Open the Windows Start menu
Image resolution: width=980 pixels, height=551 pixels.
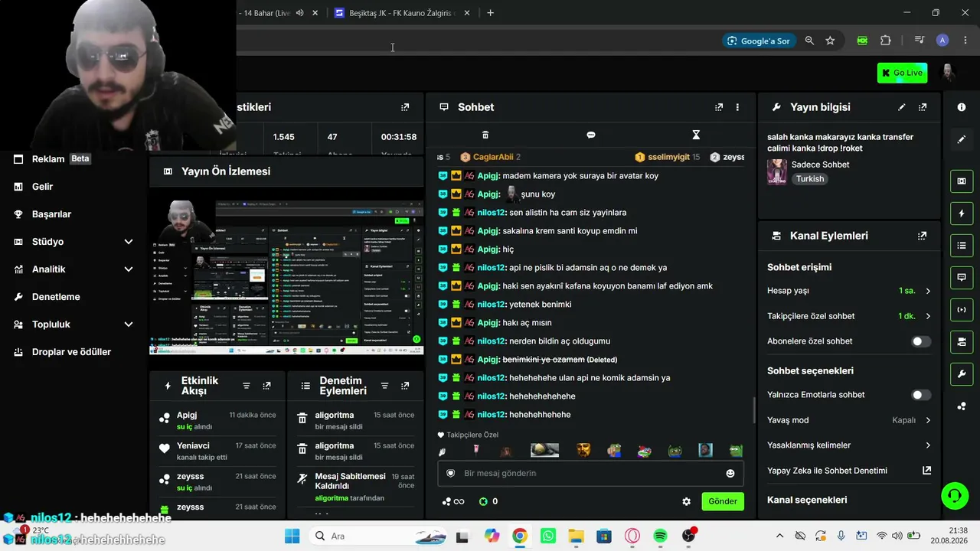[292, 536]
